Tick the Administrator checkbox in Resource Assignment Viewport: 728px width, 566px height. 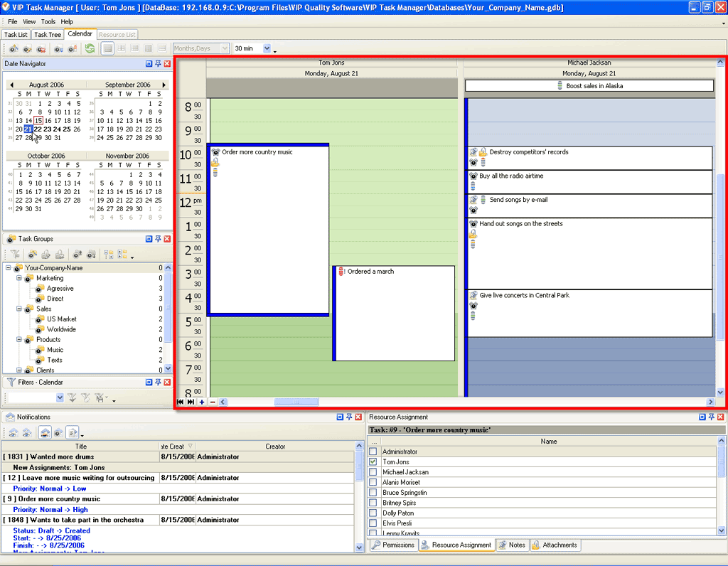373,452
